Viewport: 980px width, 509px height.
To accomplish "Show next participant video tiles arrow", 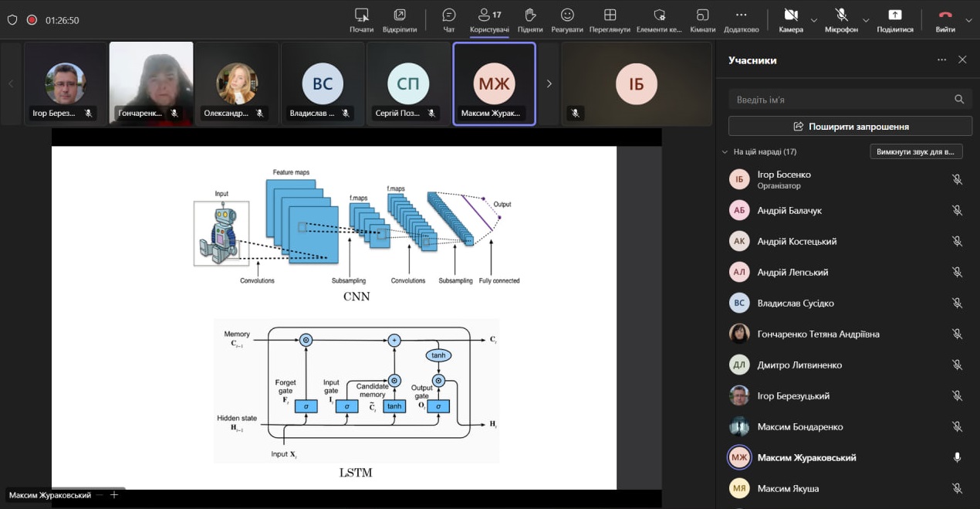I will click(549, 83).
